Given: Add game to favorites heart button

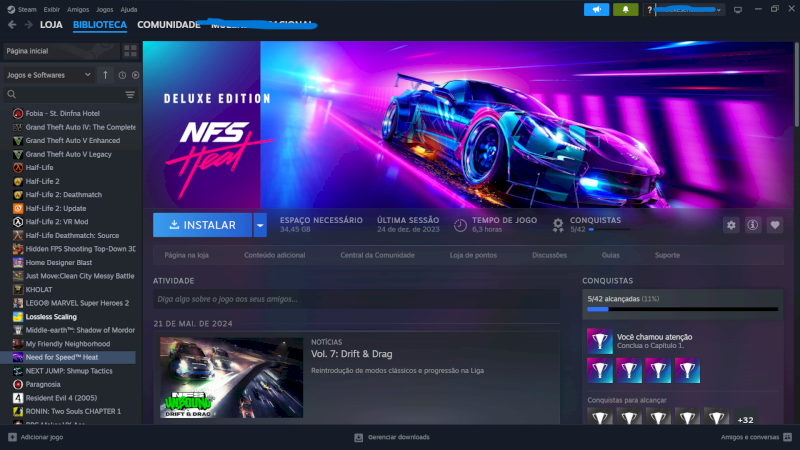Looking at the screenshot, I should [x=774, y=225].
